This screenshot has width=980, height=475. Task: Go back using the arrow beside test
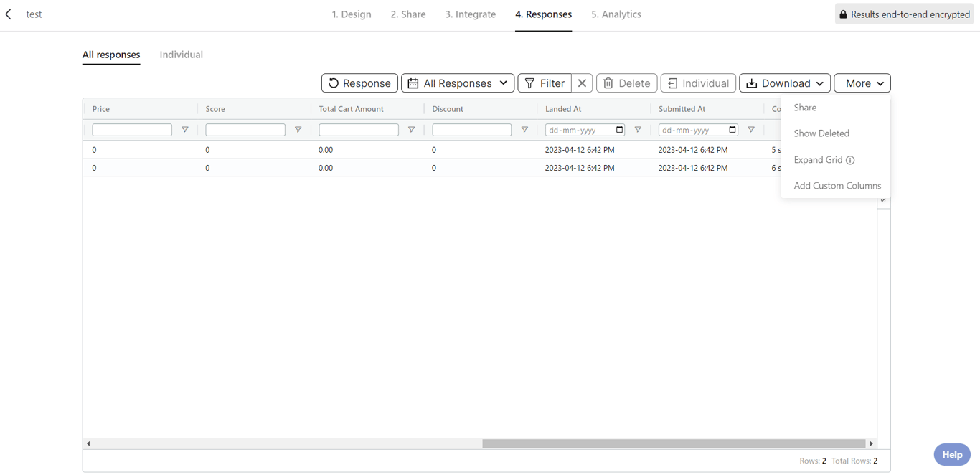pos(9,14)
